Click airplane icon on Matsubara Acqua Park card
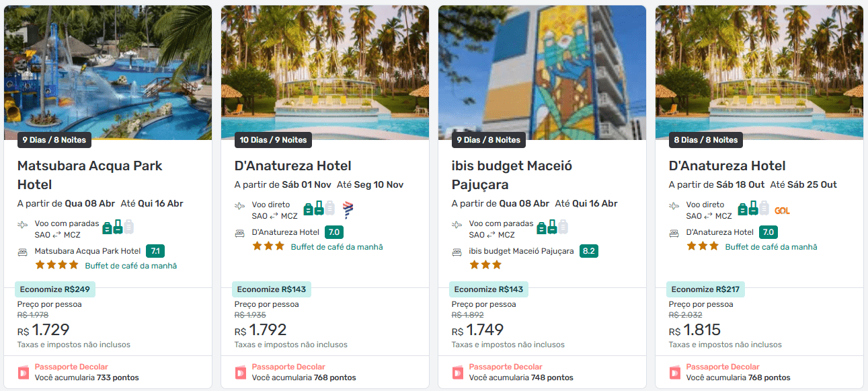 (x=24, y=224)
